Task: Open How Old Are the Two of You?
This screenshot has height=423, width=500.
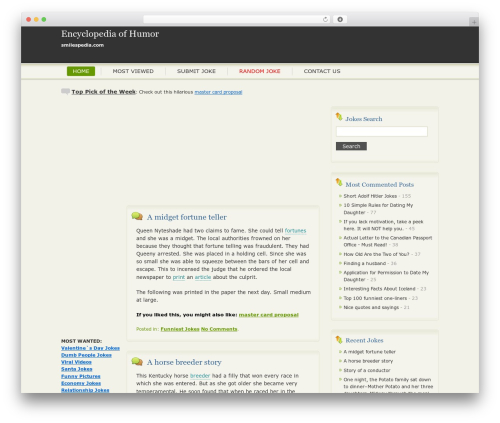Action: pyautogui.click(x=376, y=254)
